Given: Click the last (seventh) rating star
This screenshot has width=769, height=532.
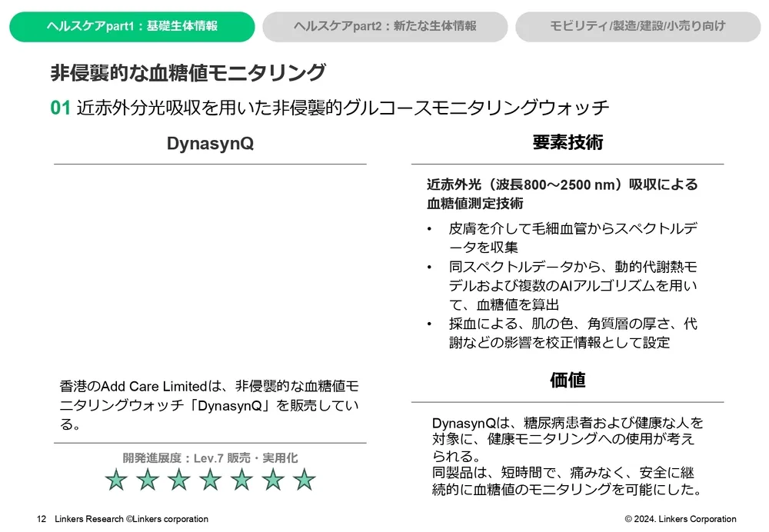Looking at the screenshot, I should 305,480.
